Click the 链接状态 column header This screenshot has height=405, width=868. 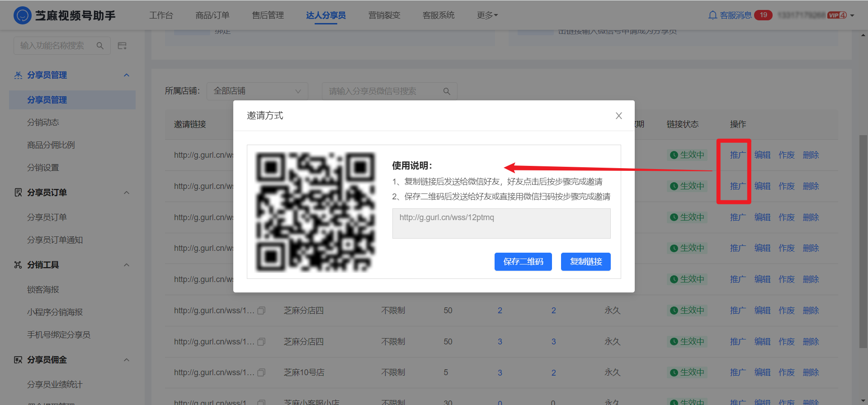tap(683, 124)
